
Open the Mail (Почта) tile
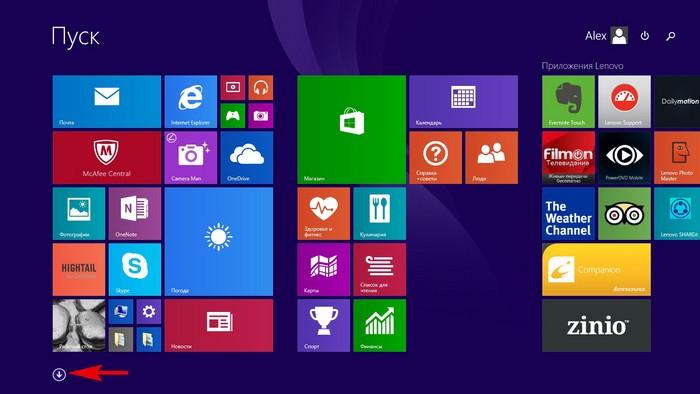[x=107, y=102]
